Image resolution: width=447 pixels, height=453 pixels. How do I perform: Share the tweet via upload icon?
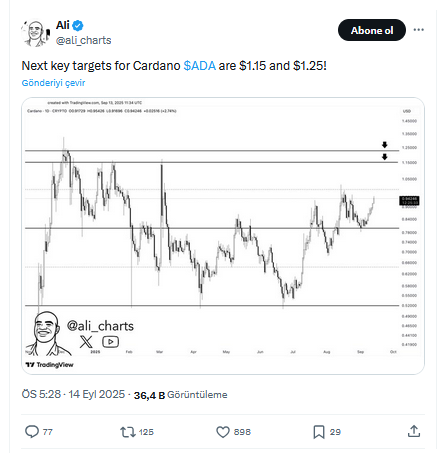pos(414,431)
